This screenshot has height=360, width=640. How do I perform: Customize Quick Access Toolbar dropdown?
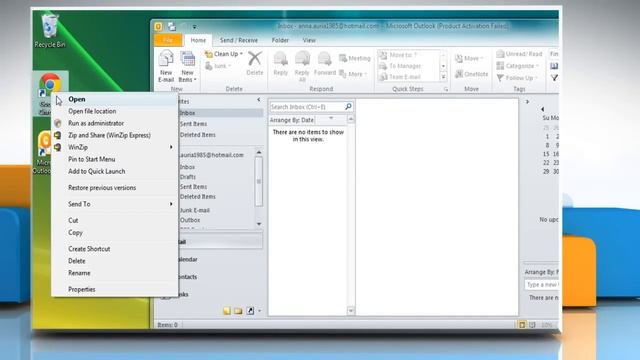[194, 27]
